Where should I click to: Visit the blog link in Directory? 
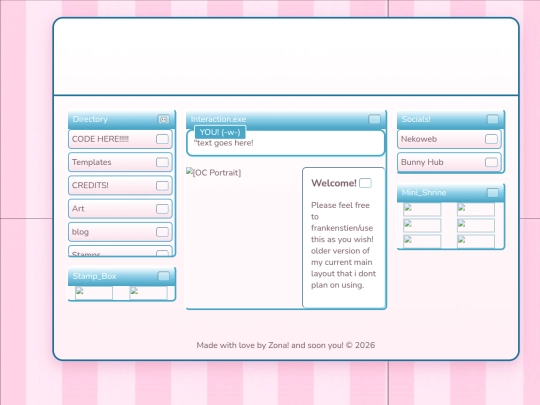(120, 232)
